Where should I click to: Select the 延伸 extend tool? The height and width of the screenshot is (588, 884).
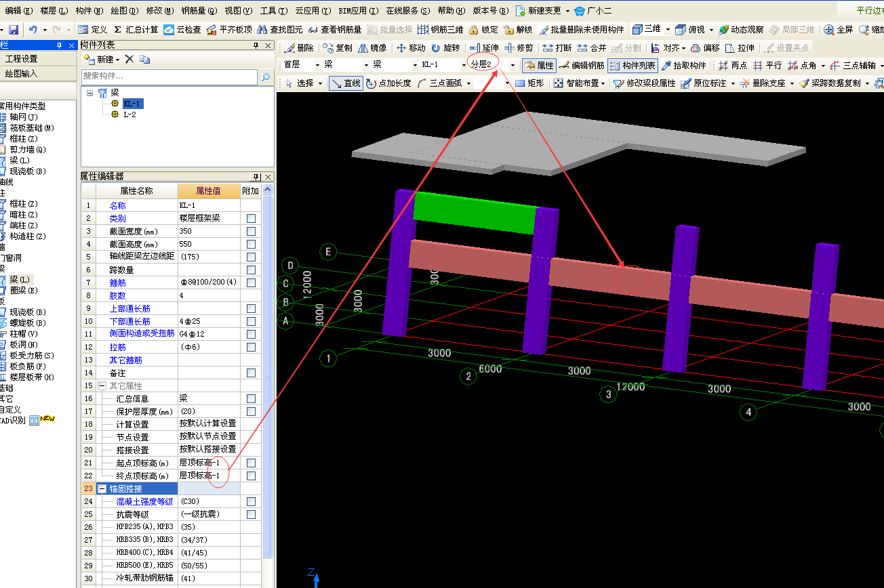point(484,48)
